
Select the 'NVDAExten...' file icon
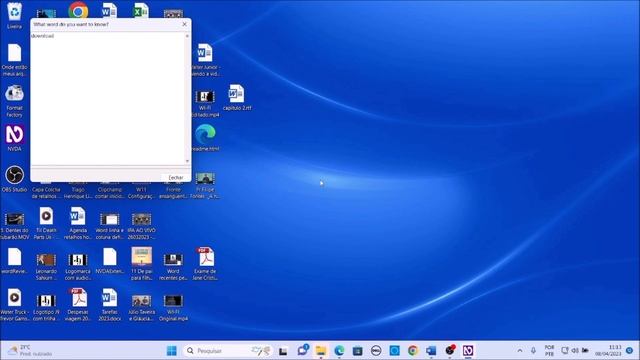click(110, 261)
